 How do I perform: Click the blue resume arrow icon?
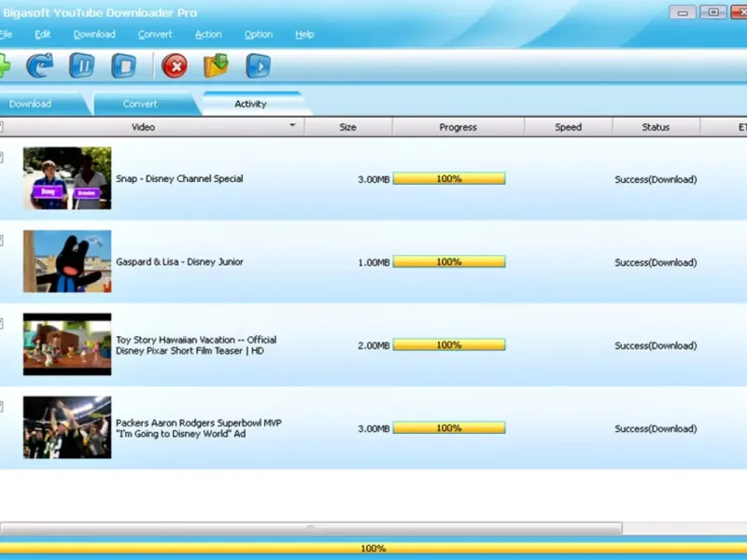[x=40, y=65]
